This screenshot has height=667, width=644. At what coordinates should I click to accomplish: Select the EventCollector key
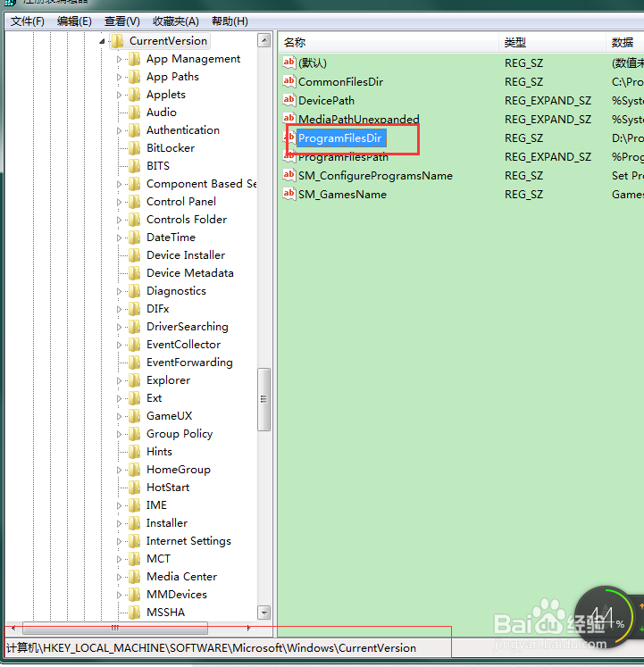coord(183,345)
